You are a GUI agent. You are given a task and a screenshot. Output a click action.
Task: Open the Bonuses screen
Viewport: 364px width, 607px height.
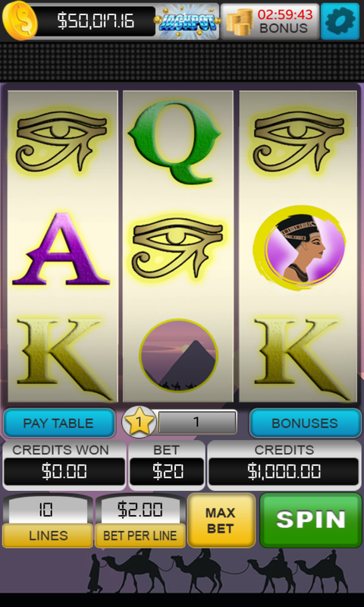pyautogui.click(x=305, y=423)
